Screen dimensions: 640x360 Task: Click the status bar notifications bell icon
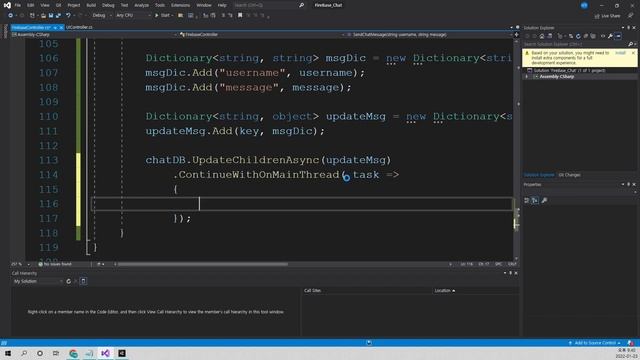tap(631, 343)
